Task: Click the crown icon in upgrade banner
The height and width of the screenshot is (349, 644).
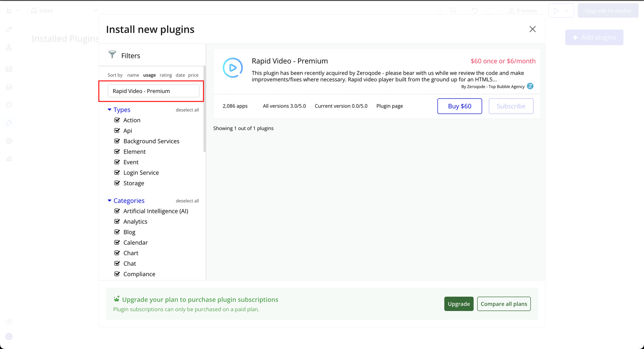Action: pos(117,298)
